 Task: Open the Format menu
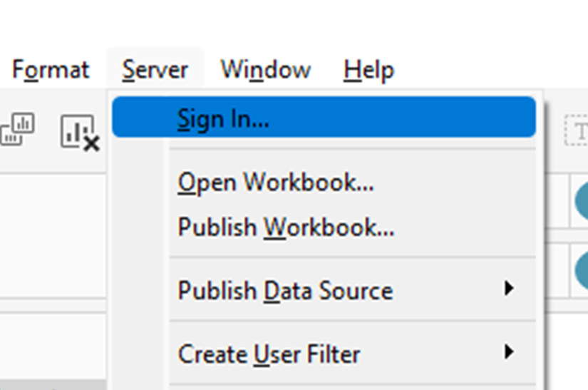[50, 70]
